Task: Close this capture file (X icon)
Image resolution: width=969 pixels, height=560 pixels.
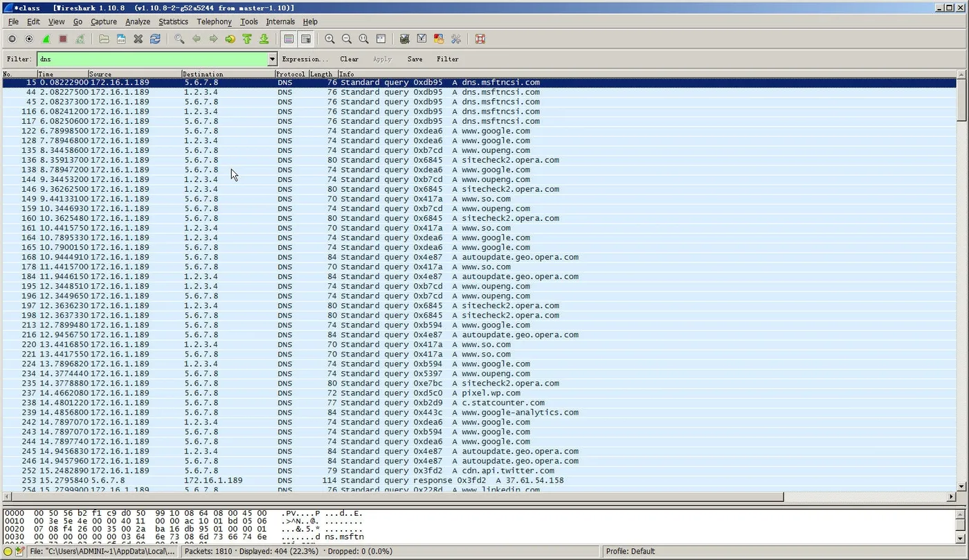Action: 138,39
